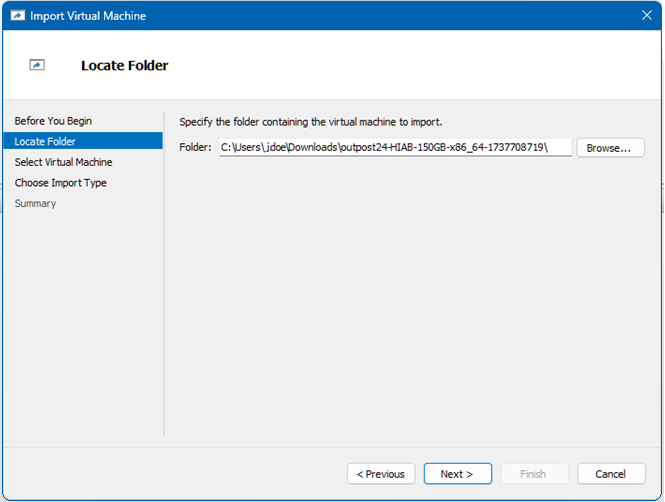Jump to the Select Virtual Machine step

(63, 162)
